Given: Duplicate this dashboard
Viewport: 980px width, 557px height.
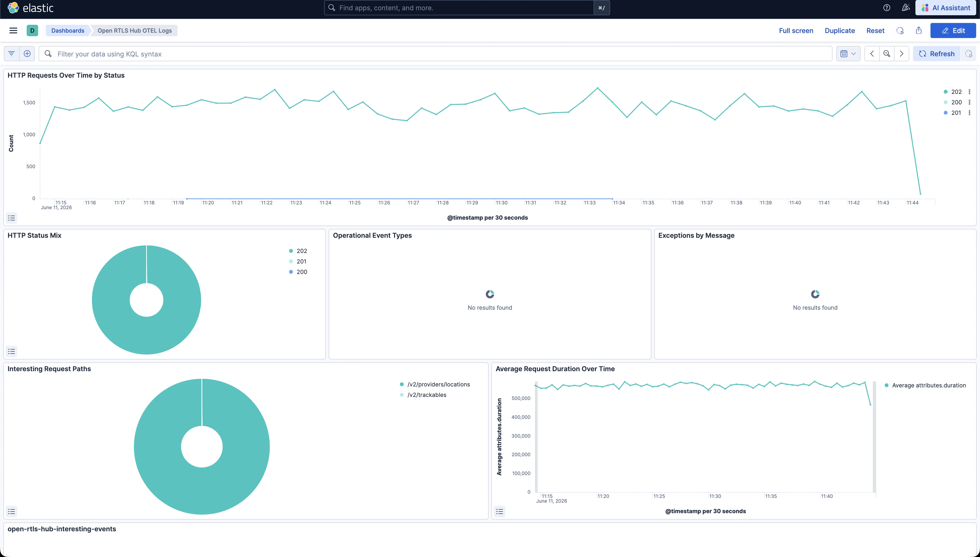Looking at the screenshot, I should (840, 30).
